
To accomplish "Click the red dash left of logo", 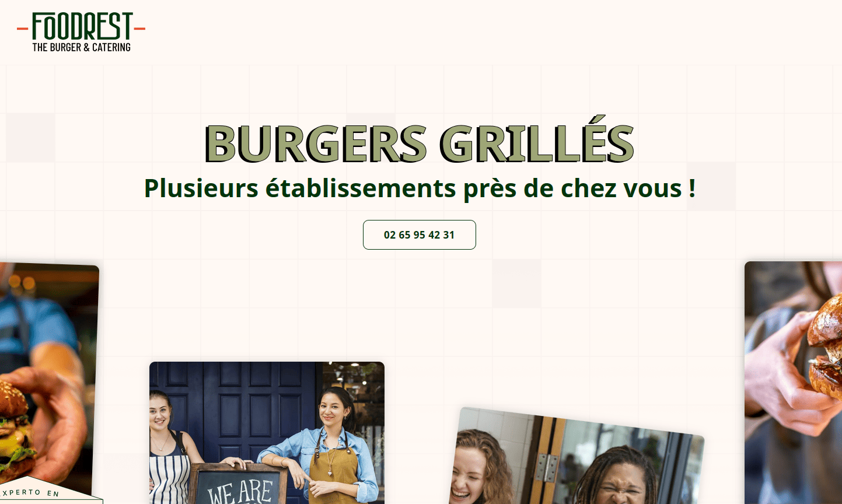I will (x=23, y=28).
